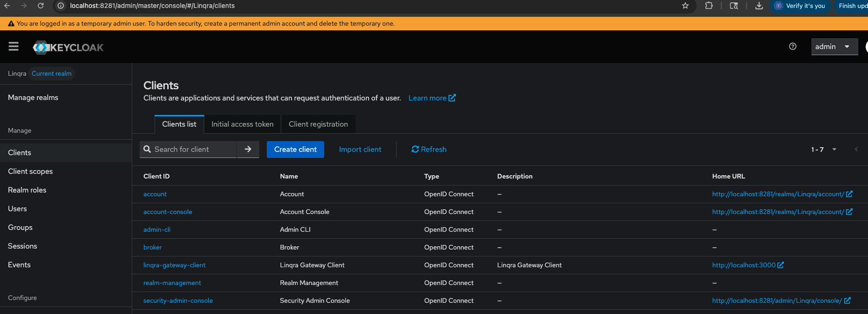Click the Verify it's you button
The image size is (868, 314).
tap(800, 6)
